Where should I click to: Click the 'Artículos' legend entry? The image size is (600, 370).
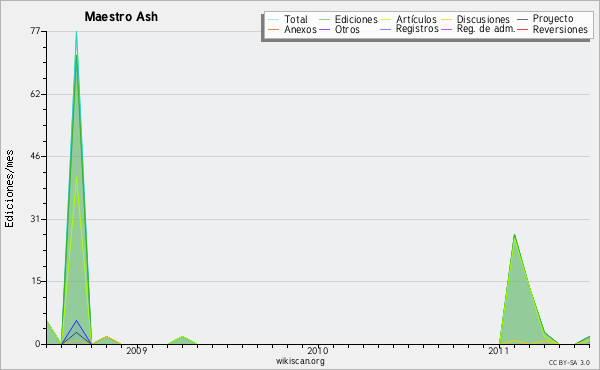pyautogui.click(x=416, y=19)
